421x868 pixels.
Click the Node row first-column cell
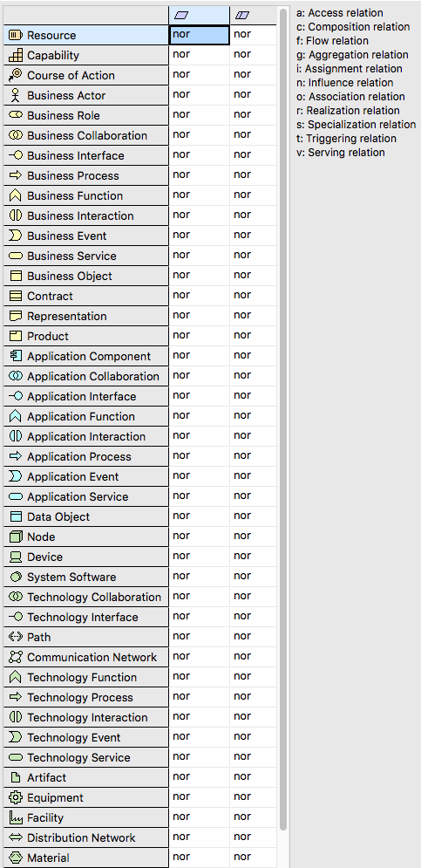(x=199, y=537)
